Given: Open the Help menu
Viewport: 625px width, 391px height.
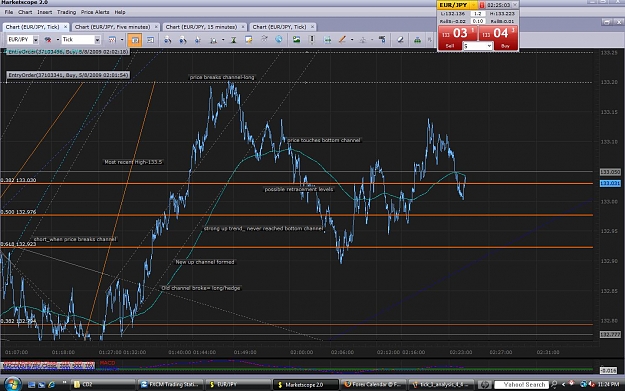Looking at the screenshot, I should pyautogui.click(x=120, y=12).
